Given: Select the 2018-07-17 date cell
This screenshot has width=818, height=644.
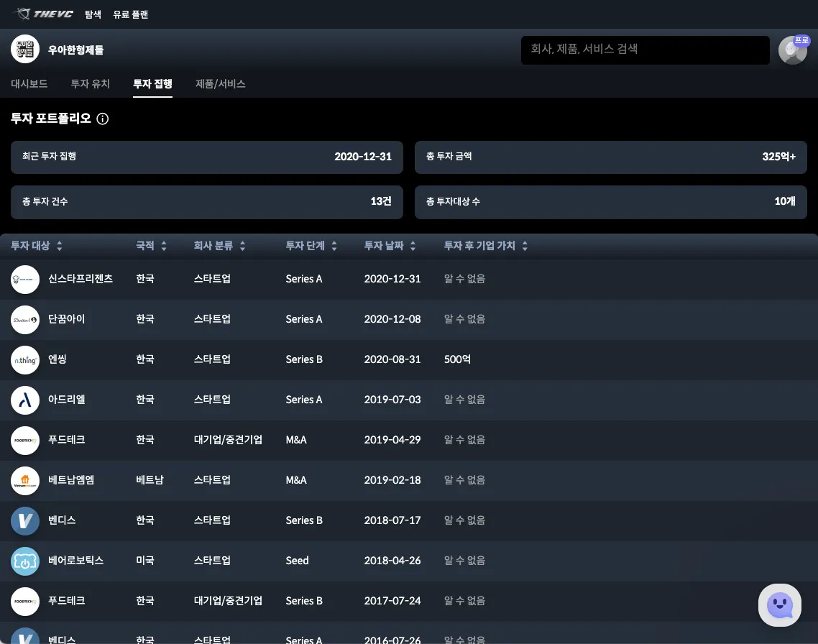Looking at the screenshot, I should click(392, 520).
